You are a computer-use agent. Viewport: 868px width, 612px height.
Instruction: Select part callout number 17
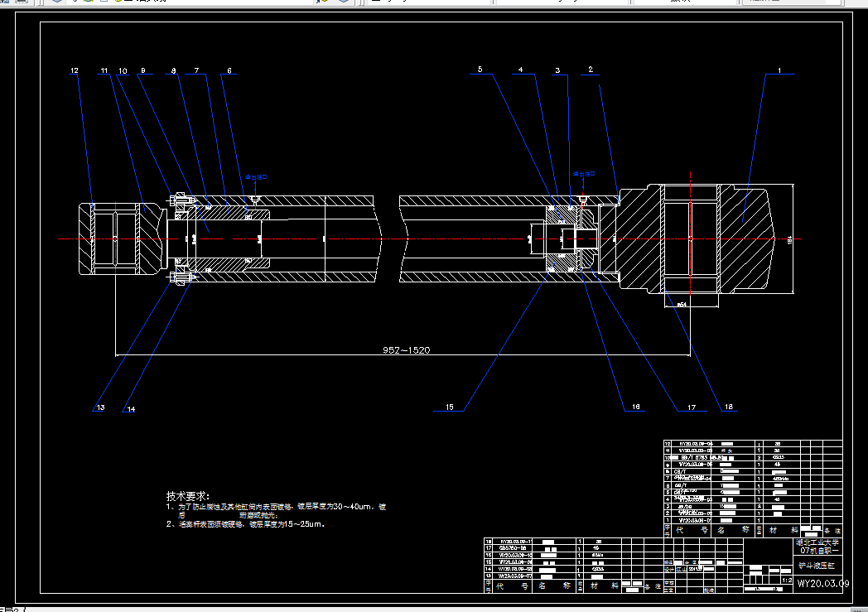click(692, 407)
